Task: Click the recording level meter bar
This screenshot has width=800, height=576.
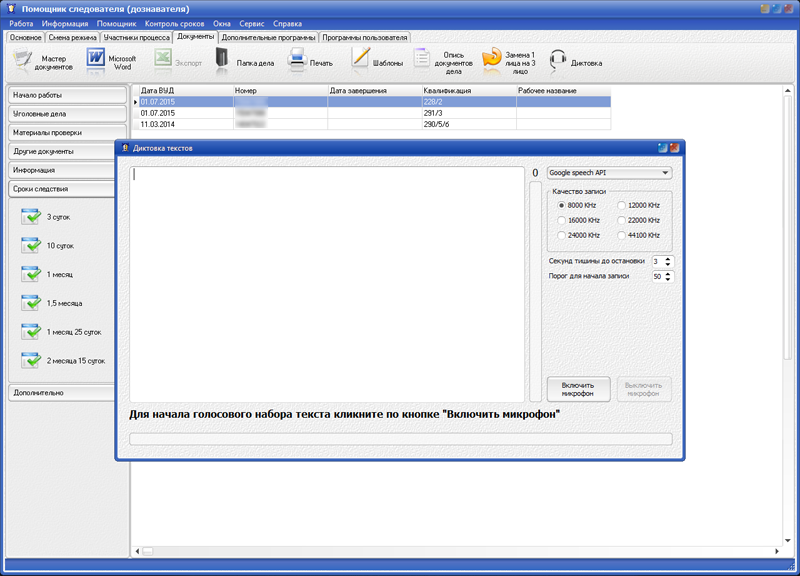Action: coord(535,292)
